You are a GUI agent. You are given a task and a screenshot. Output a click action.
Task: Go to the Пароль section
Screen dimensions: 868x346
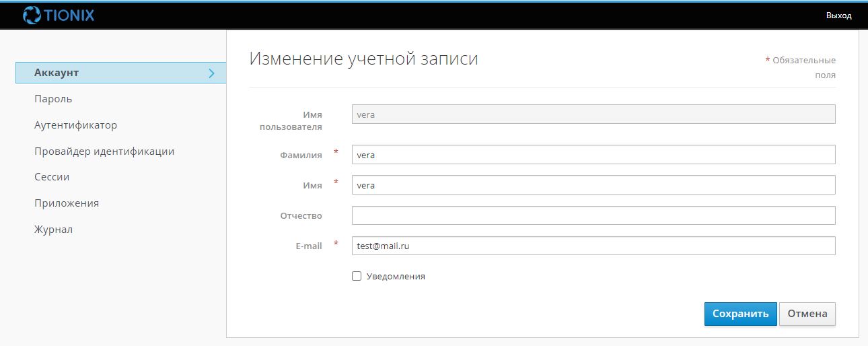click(53, 99)
